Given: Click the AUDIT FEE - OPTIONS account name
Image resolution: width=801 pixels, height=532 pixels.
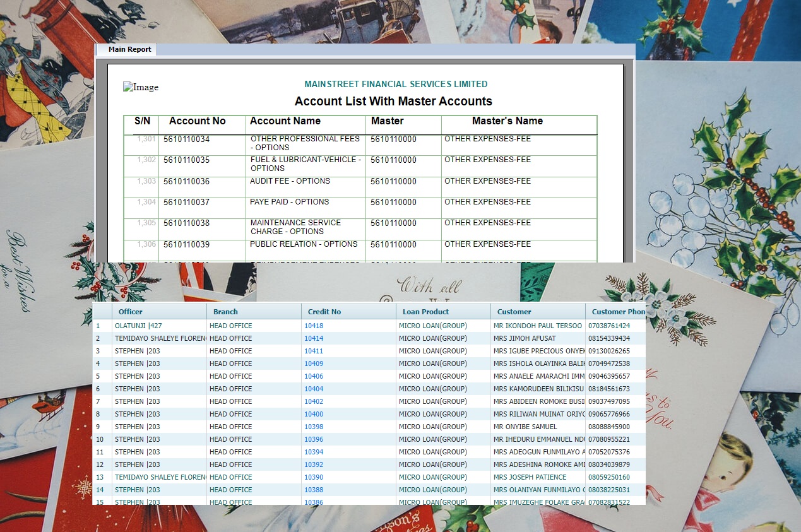Looking at the screenshot, I should [x=290, y=181].
